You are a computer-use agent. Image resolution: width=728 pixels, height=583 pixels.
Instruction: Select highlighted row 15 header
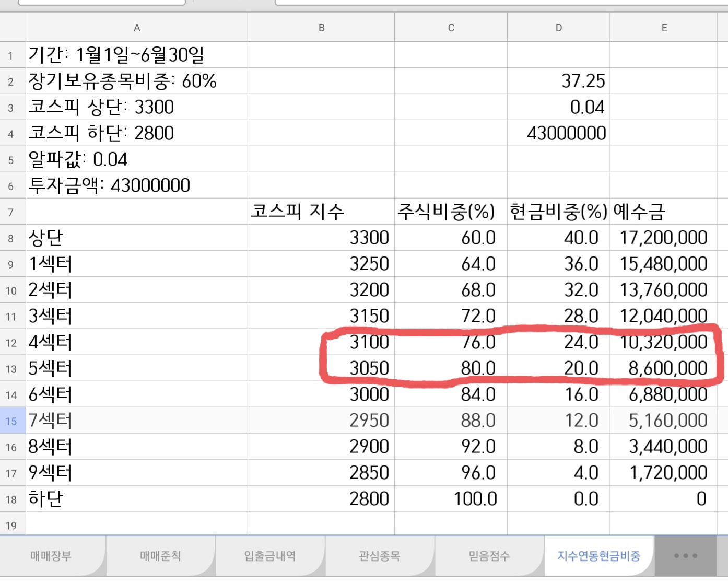coord(13,421)
